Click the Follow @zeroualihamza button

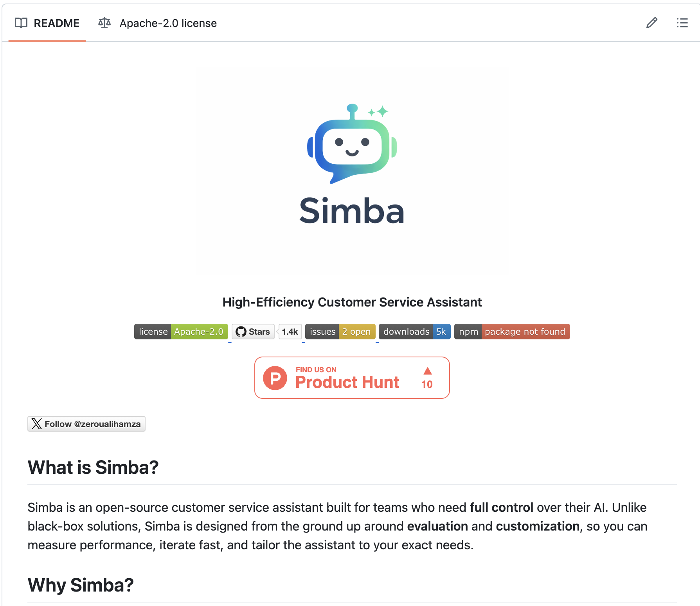[x=86, y=423]
